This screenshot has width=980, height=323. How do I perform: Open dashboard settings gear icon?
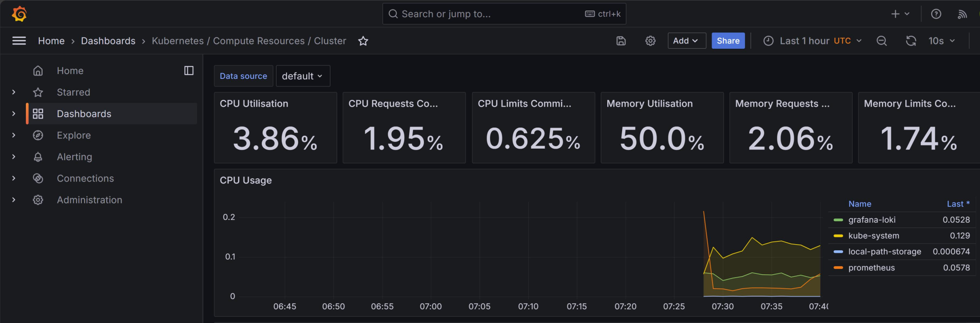pos(650,41)
